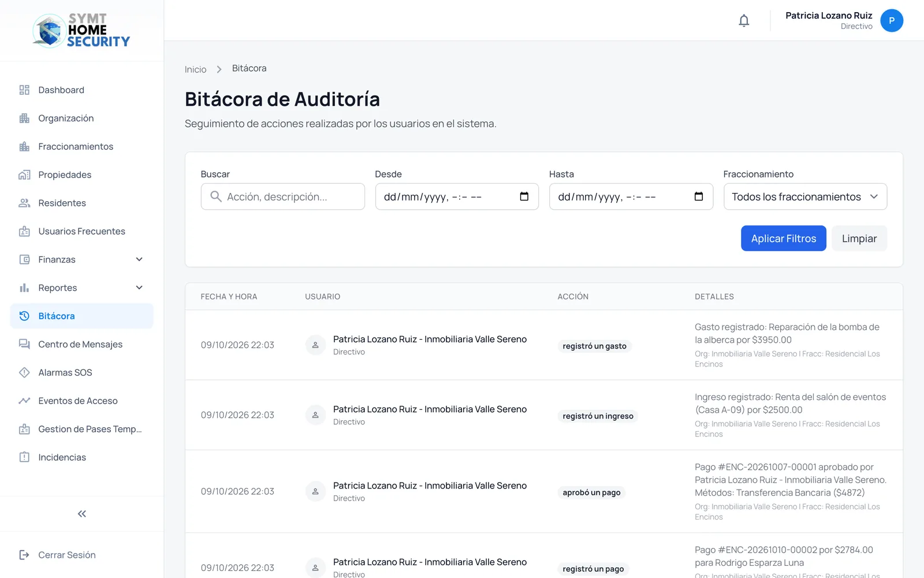Screen dimensions: 924x578
Task: Open Incidencias page
Action: coord(82,457)
